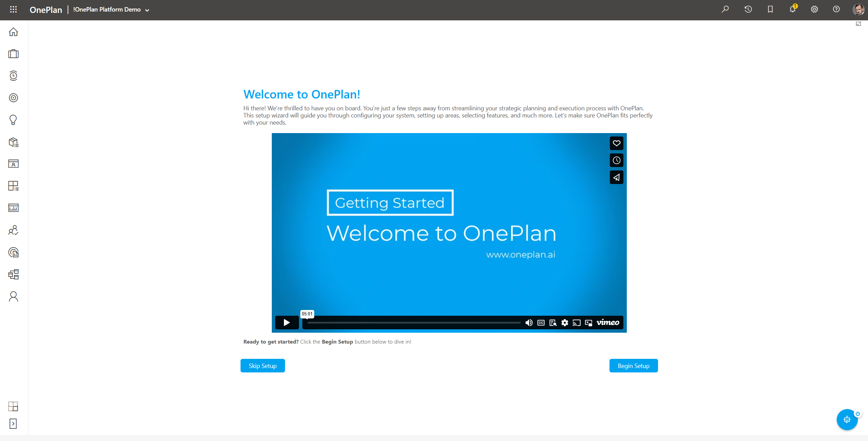Toggle closed captions CC button
The height and width of the screenshot is (441, 868).
point(541,323)
